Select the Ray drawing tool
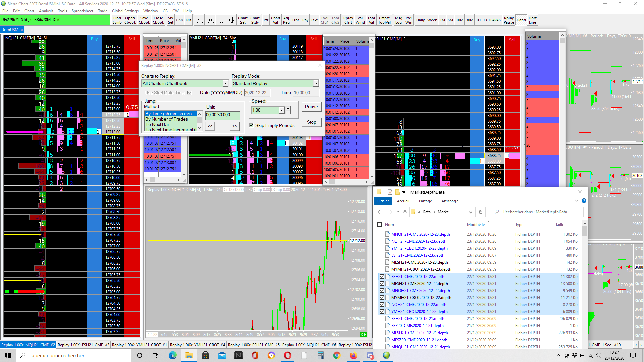 pyautogui.click(x=305, y=20)
